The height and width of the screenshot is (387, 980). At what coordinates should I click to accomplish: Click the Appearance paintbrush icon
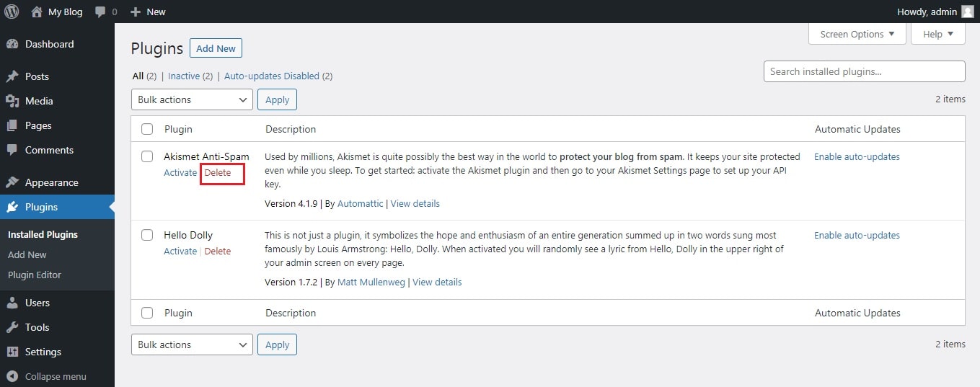(x=12, y=182)
